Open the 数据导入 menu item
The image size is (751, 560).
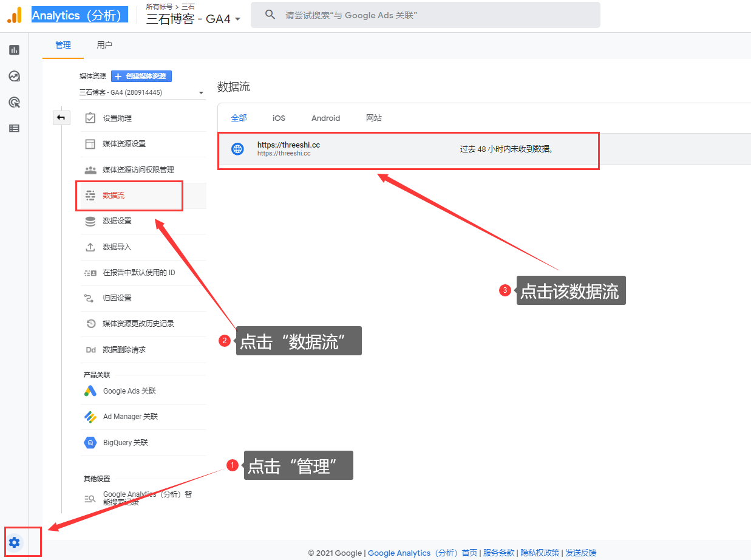click(x=143, y=247)
